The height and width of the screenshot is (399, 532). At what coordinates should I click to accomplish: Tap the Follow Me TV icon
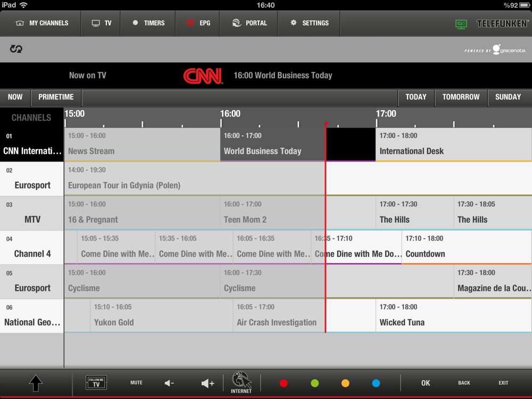[96, 383]
